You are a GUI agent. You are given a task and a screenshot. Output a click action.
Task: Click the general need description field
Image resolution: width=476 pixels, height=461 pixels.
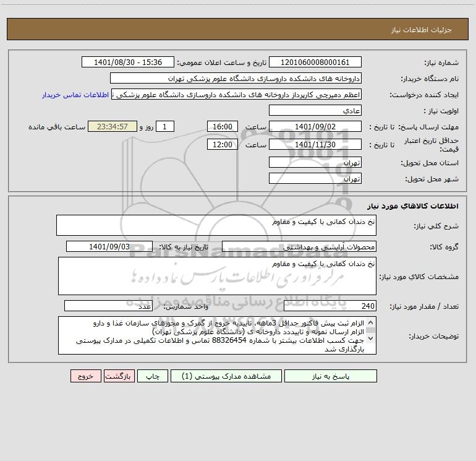[x=216, y=225]
